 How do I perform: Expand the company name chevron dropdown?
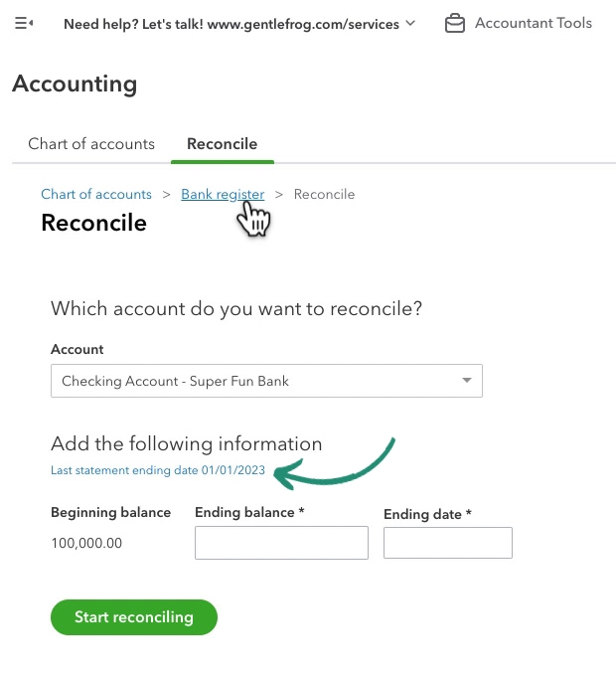410,23
